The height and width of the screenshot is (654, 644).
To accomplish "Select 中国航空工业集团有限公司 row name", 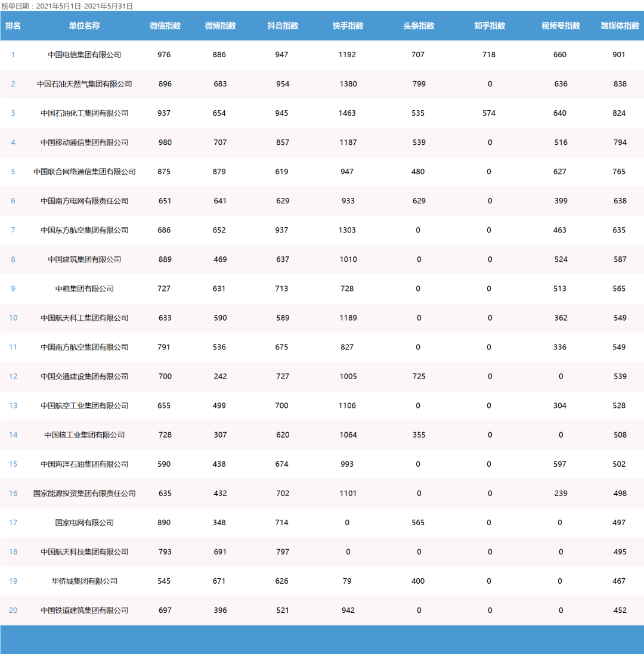I will coord(84,405).
